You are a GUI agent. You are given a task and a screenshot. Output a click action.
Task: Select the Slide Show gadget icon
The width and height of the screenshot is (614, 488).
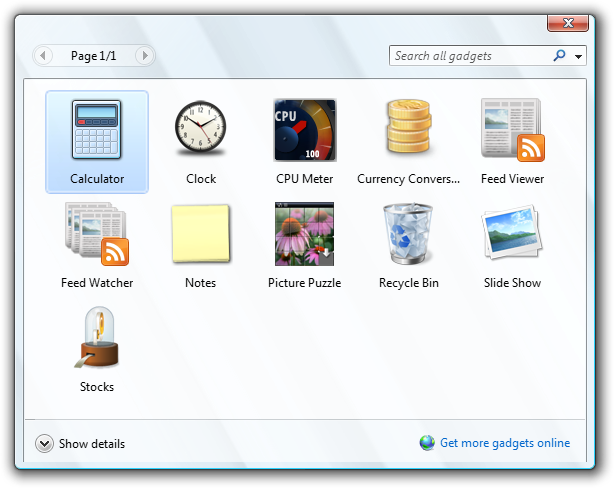pyautogui.click(x=512, y=232)
